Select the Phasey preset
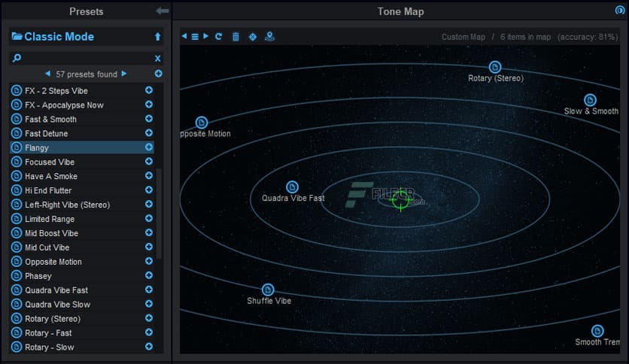 [82, 276]
